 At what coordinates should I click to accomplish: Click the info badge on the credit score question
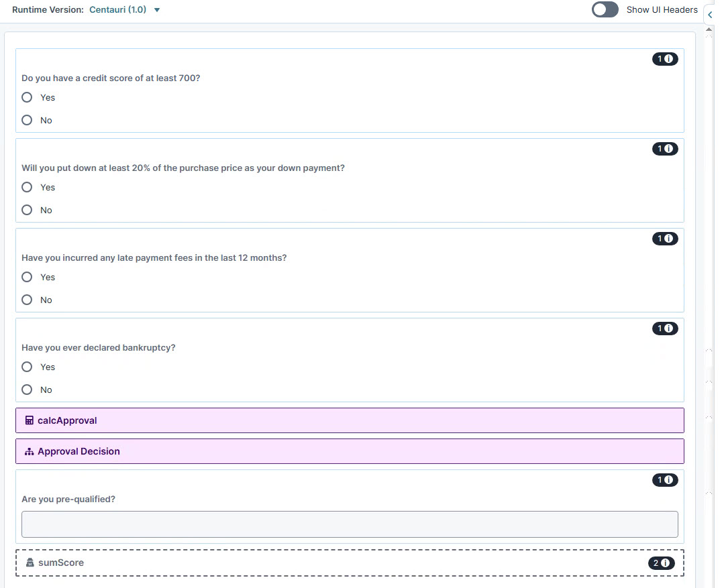[665, 58]
